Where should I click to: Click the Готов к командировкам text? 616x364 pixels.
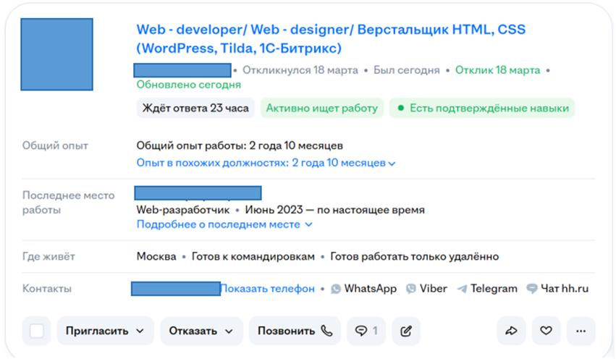[253, 257]
